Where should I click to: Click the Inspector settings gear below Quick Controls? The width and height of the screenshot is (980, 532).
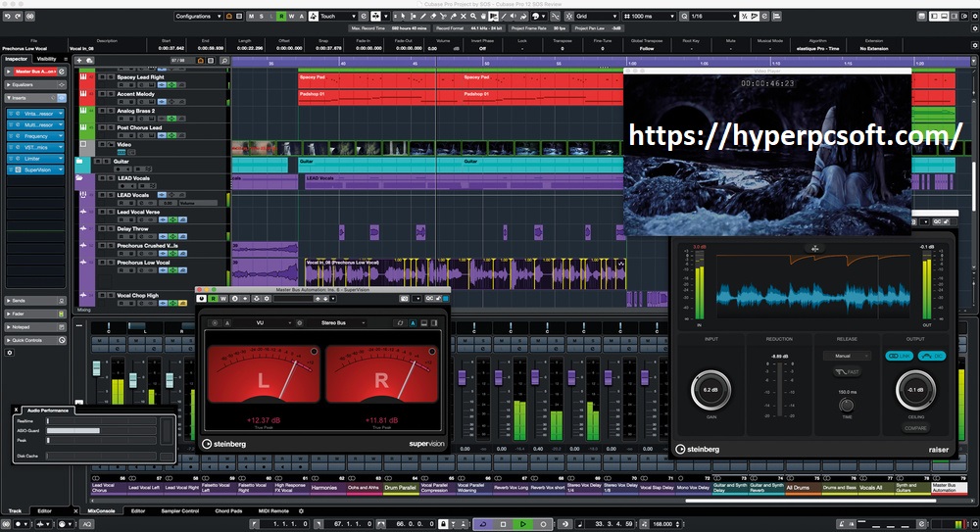pyautogui.click(x=10, y=353)
